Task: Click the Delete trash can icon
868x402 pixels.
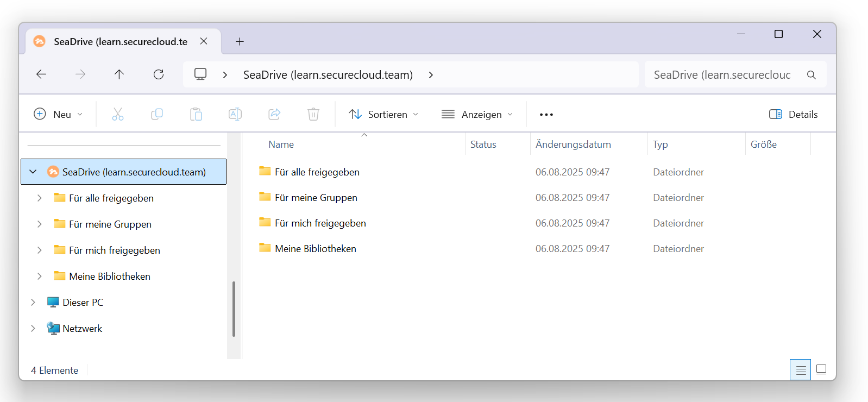Action: (x=313, y=114)
